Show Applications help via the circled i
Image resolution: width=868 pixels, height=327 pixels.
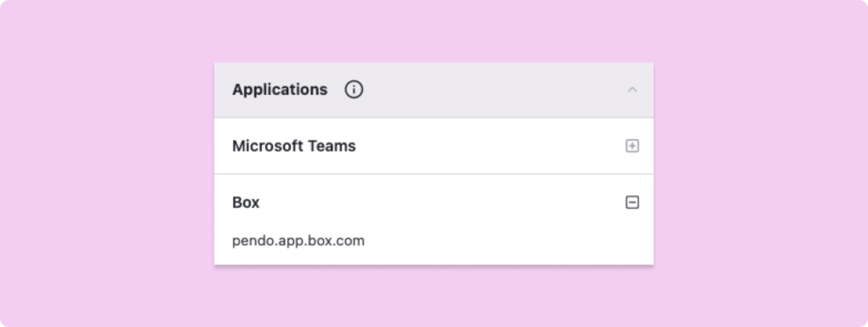point(353,90)
